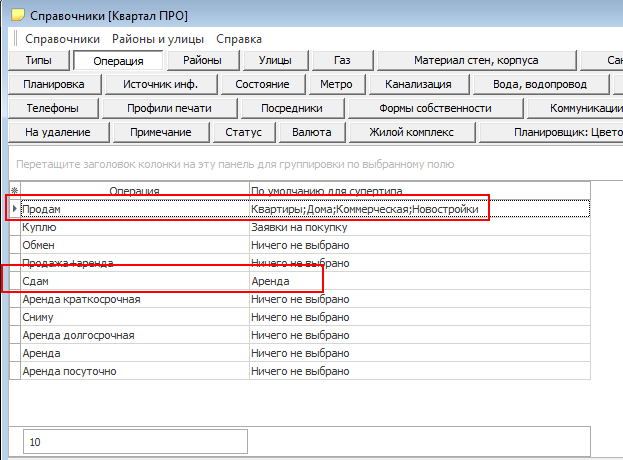Open the Районы и улицы menu
This screenshot has width=623, height=460.
point(158,39)
